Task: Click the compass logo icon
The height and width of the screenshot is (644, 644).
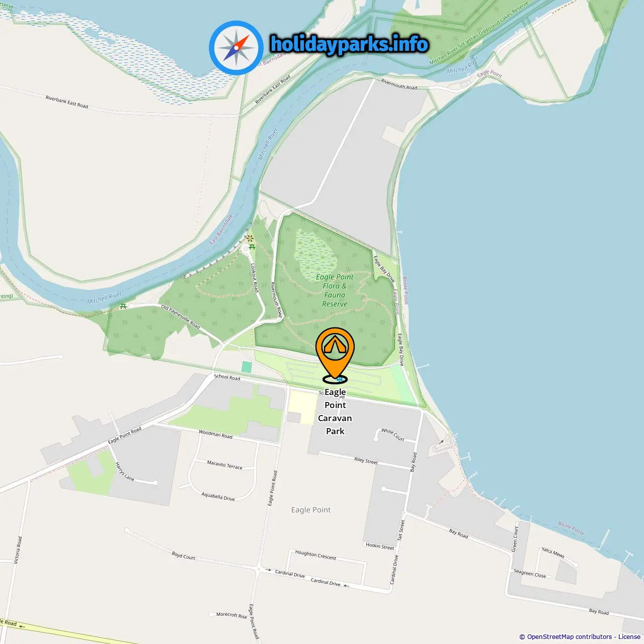Action: click(x=236, y=48)
